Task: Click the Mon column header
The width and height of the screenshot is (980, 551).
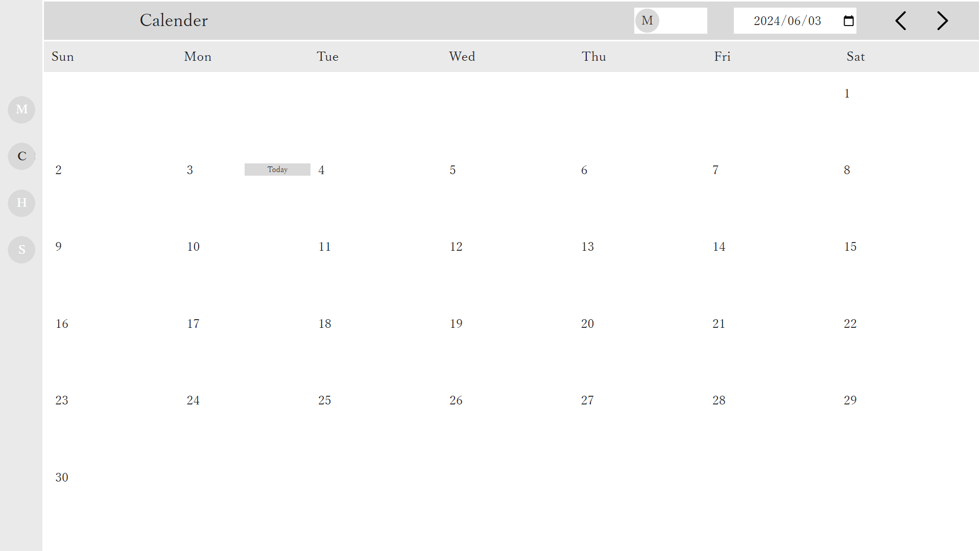Action: click(x=198, y=57)
